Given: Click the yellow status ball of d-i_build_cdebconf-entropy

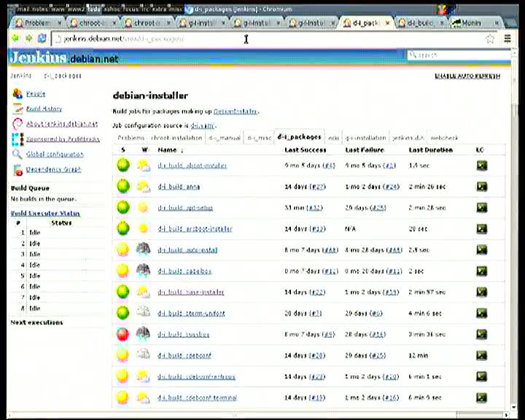Looking at the screenshot, I should (x=122, y=376).
